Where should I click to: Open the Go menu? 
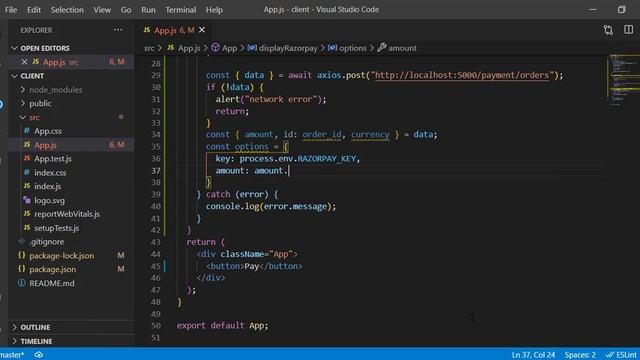[x=126, y=9]
